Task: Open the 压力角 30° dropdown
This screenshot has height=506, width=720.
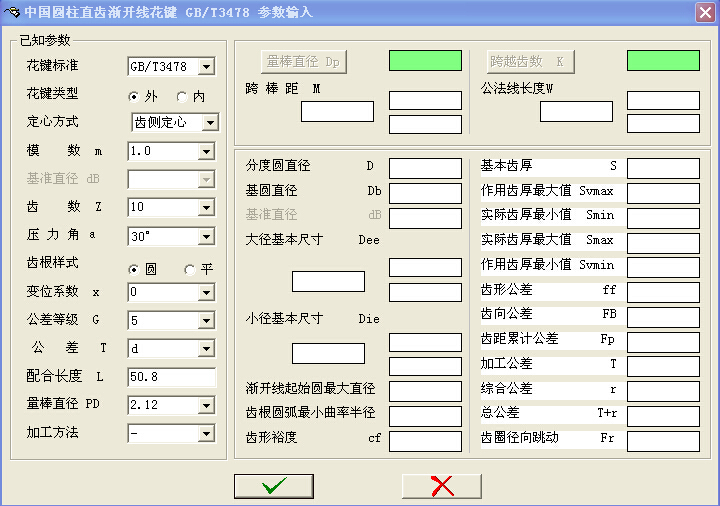Action: 206,237
